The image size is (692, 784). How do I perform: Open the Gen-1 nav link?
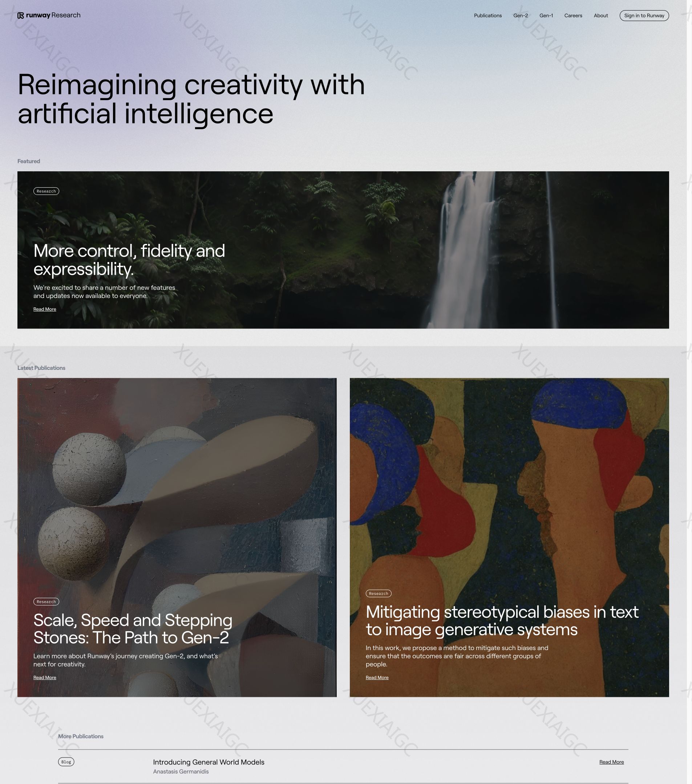tap(546, 16)
